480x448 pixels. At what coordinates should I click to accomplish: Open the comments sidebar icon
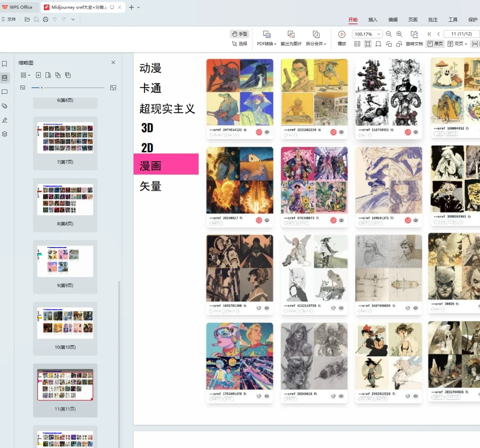point(5,92)
